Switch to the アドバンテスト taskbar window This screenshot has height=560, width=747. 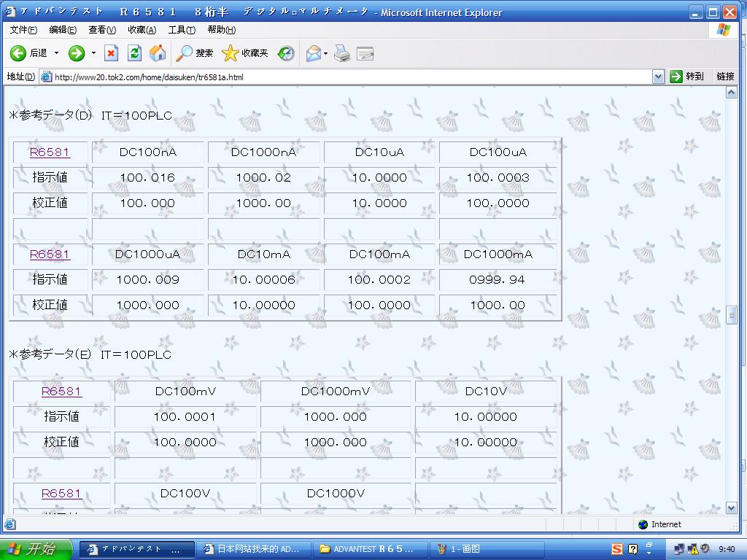(136, 550)
